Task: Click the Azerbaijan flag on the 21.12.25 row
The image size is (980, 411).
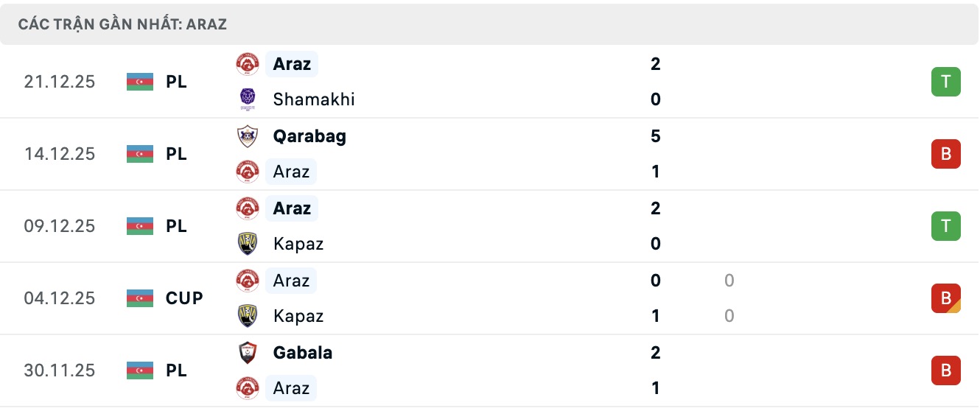Action: pos(140,82)
